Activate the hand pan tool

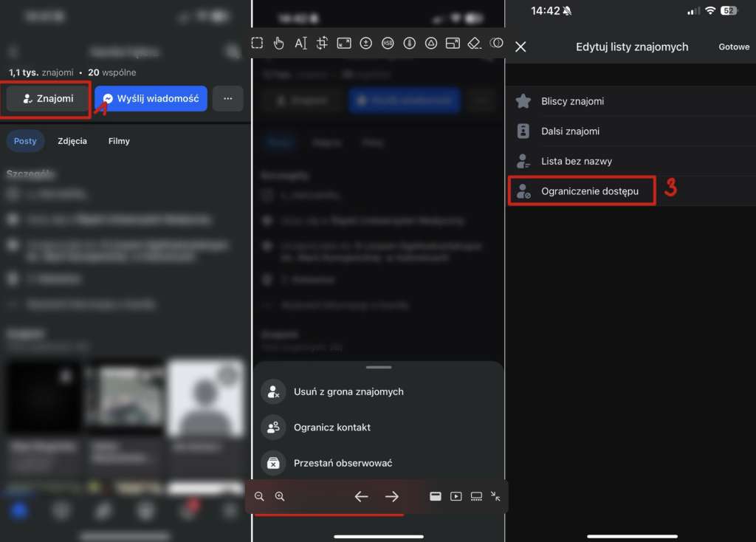point(278,44)
